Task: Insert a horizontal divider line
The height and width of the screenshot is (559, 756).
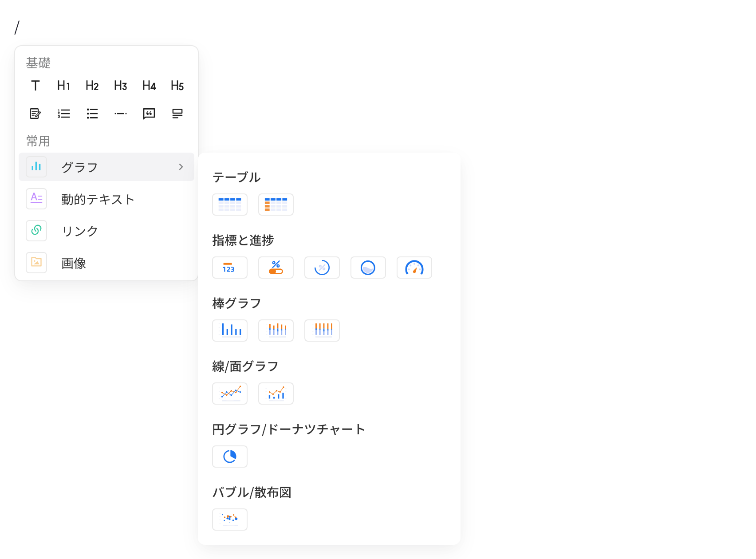Action: pos(121,114)
